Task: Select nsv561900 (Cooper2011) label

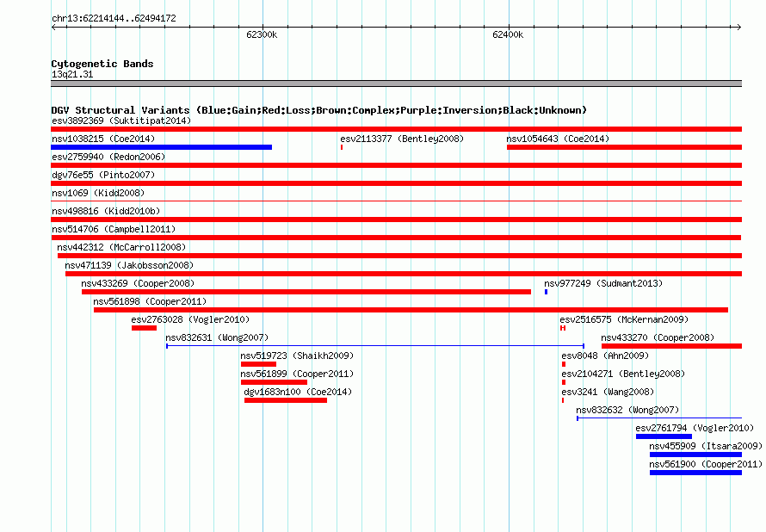Action: point(706,464)
